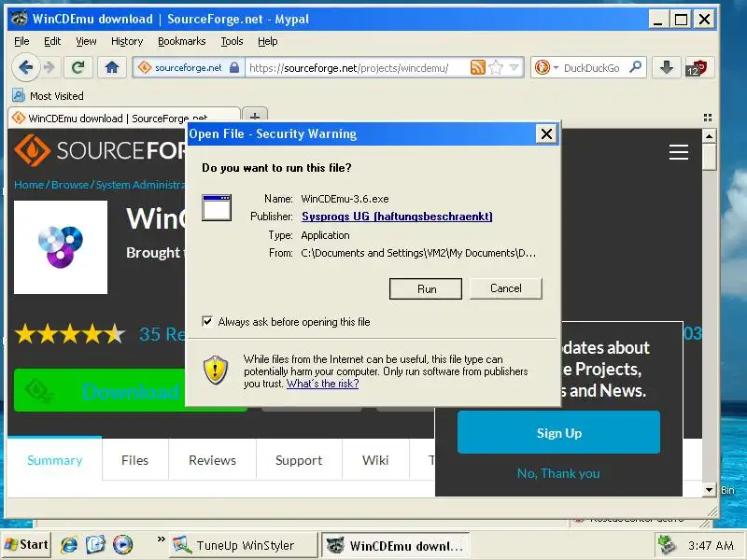Click the forward navigation arrow
This screenshot has height=560, width=747.
[49, 67]
